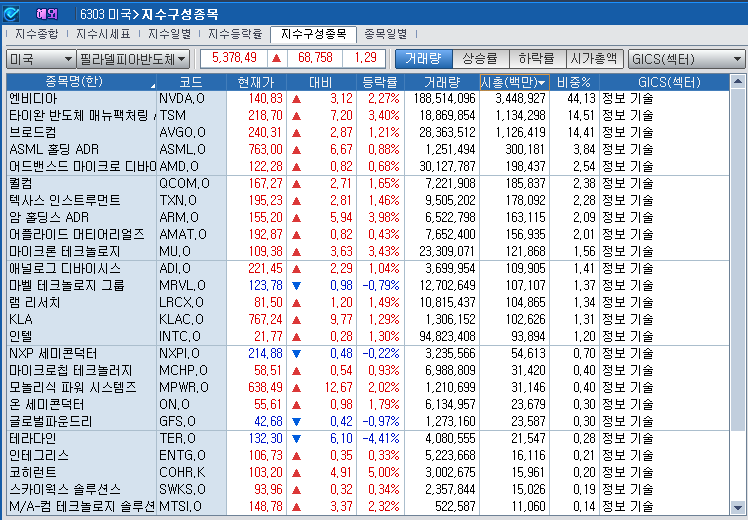The height and width of the screenshot is (520, 748).
Task: Click the app logo icon in title bar
Action: coord(10,14)
